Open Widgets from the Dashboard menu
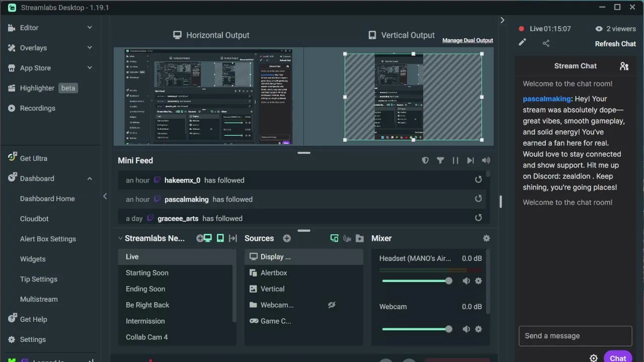 pyautogui.click(x=33, y=259)
